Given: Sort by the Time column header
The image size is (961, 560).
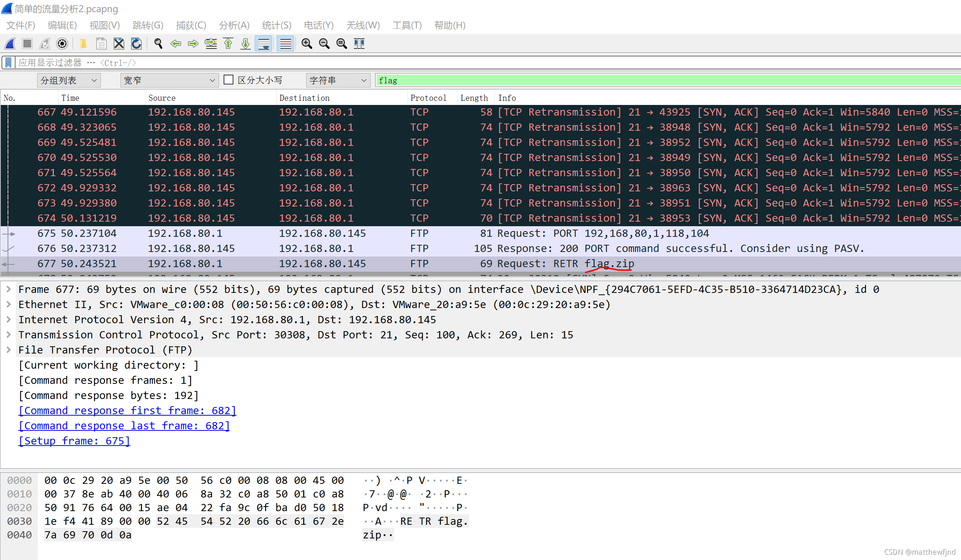Looking at the screenshot, I should coord(102,98).
